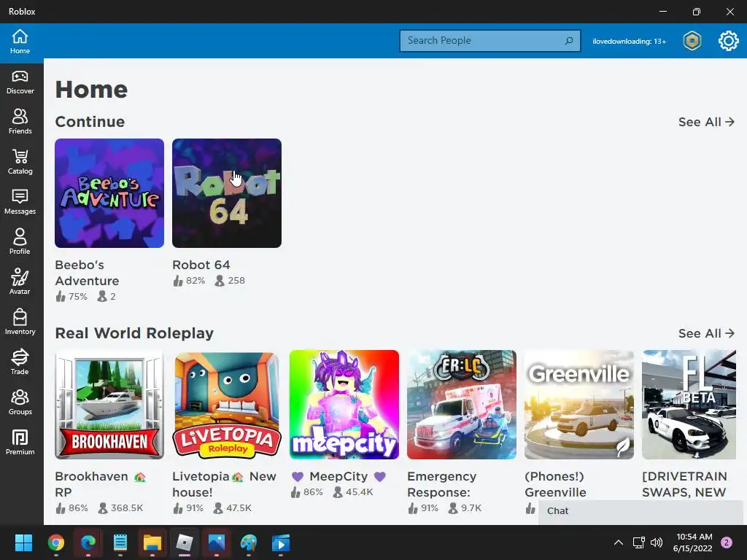Open the Groups page
Screen dimensions: 747x560
(20, 402)
